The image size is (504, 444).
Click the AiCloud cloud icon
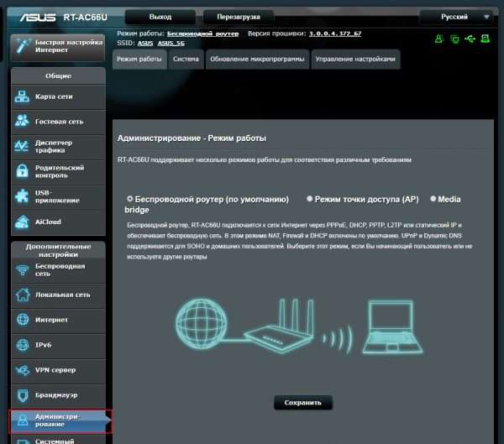pyautogui.click(x=22, y=222)
